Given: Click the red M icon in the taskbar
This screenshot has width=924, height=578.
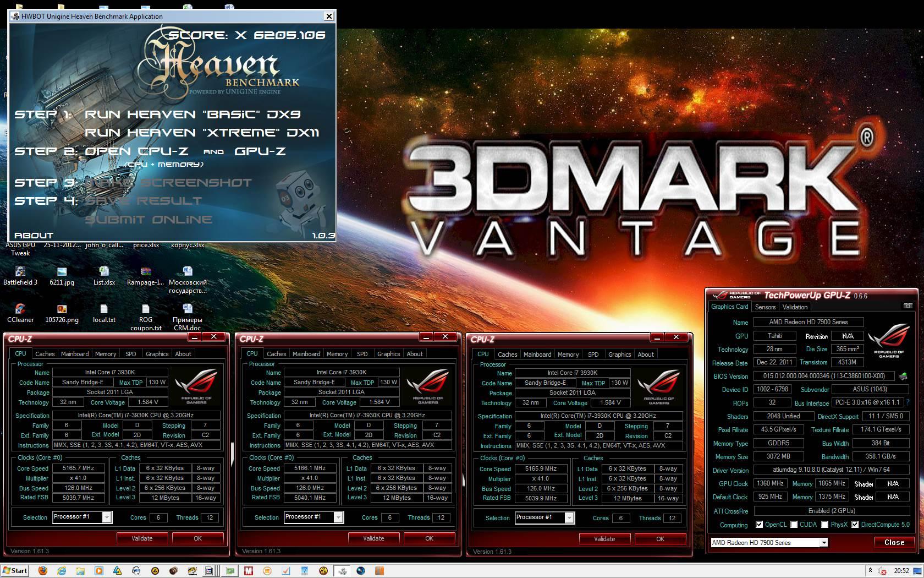Looking at the screenshot, I should pyautogui.click(x=249, y=571).
